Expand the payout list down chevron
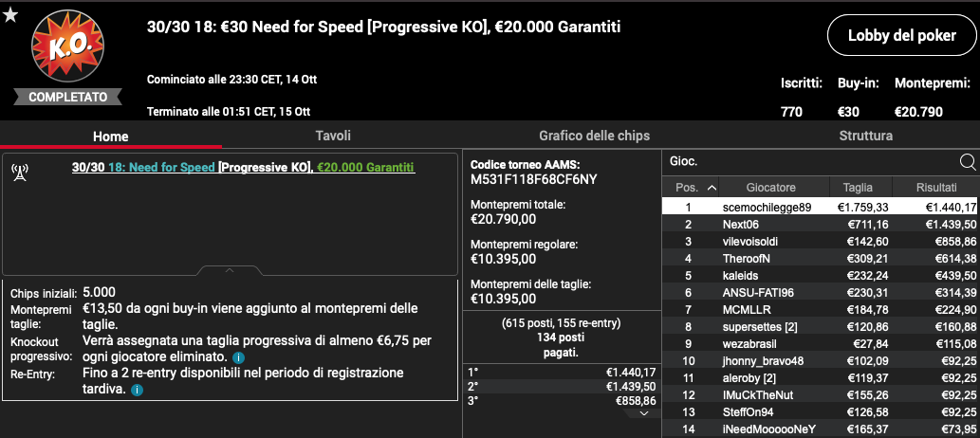This screenshot has width=980, height=438. [x=644, y=413]
